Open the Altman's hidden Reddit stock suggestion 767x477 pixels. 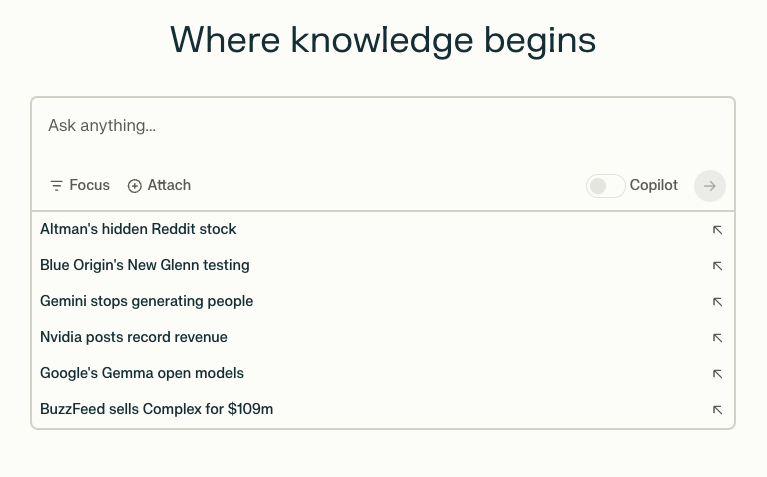click(138, 229)
